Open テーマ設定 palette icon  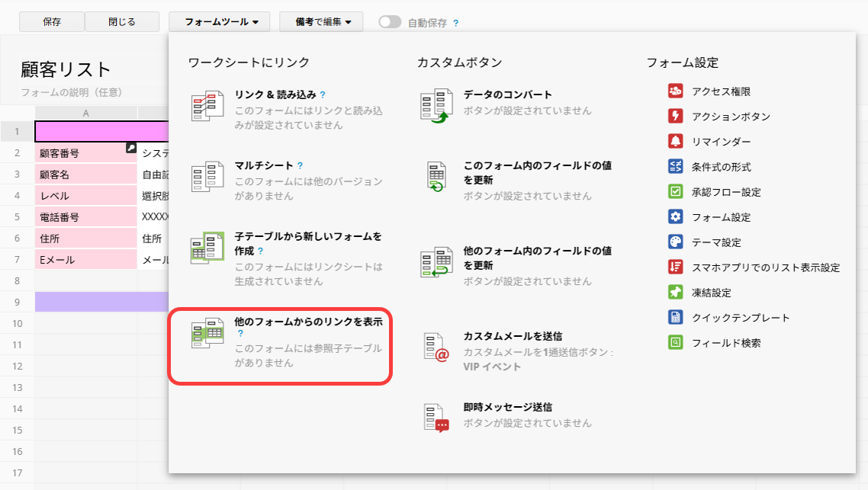pyautogui.click(x=675, y=242)
